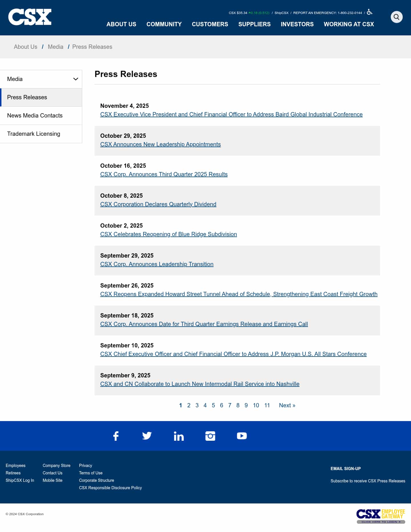The height and width of the screenshot is (532, 411).
Task: Open the SUPPLIERS menu
Action: [255, 24]
